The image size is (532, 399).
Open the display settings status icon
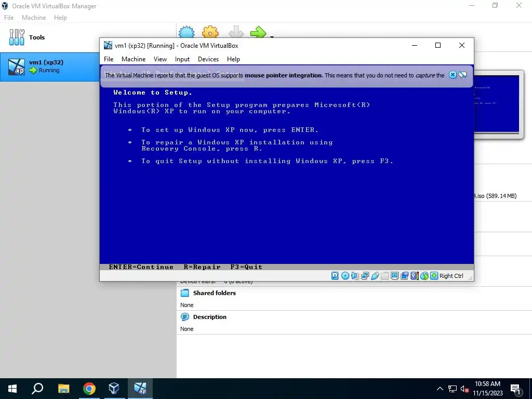pyautogui.click(x=394, y=276)
